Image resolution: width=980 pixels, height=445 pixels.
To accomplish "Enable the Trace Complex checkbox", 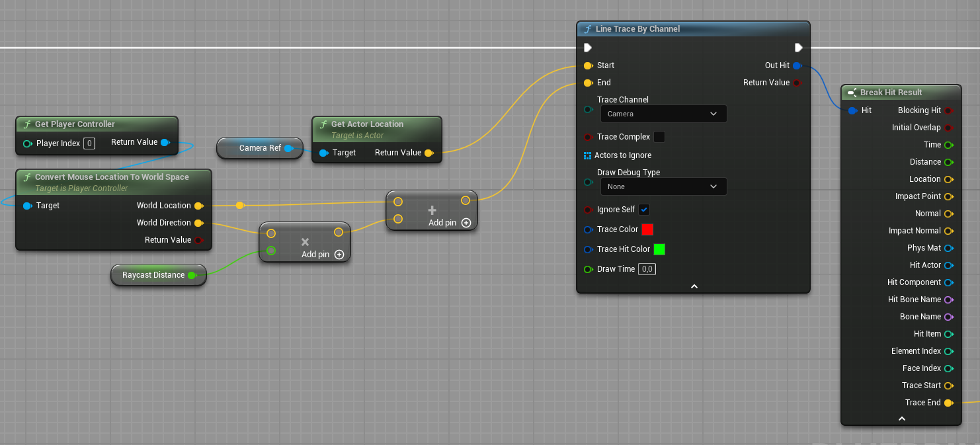I will pos(659,137).
